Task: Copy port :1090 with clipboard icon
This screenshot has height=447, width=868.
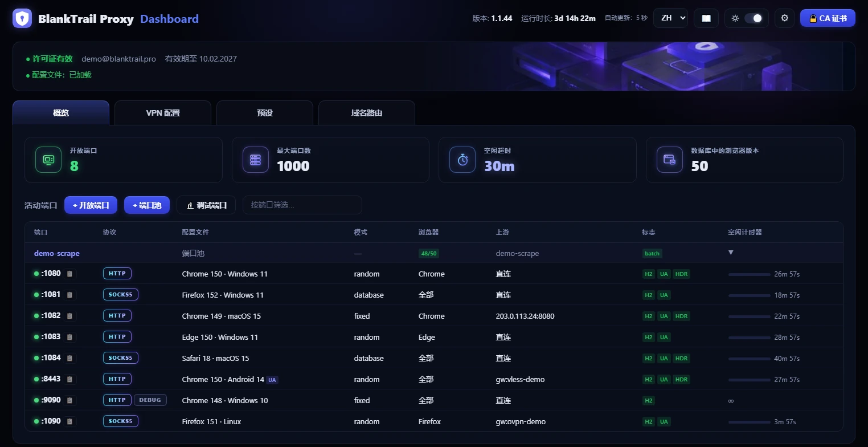Action: click(70, 422)
